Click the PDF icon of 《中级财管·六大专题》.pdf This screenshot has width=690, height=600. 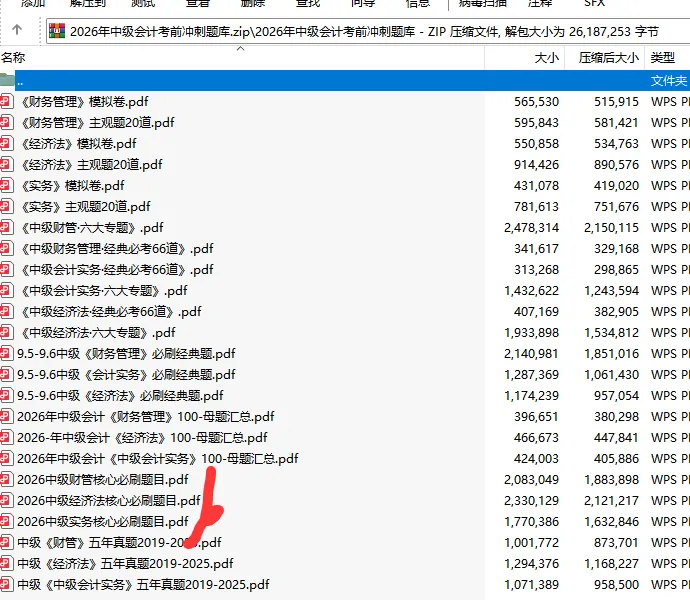(6, 227)
